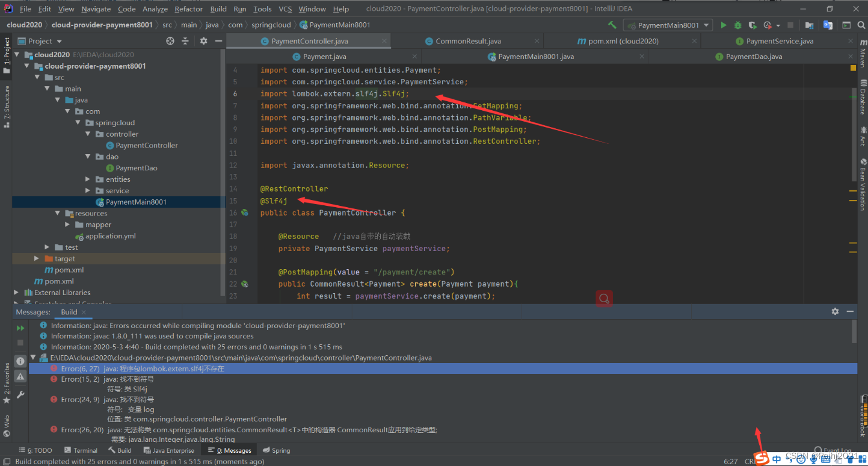This screenshot has height=466, width=868.
Task: Open the Run Anything icon
Action: pyautogui.click(x=846, y=25)
